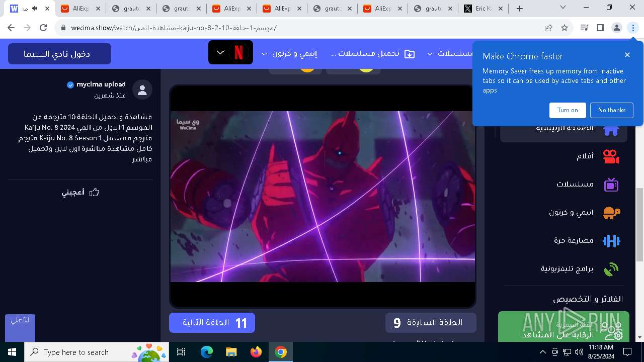Image resolution: width=644 pixels, height=362 pixels.
Task: Switch to the Eric X tab
Action: coord(483,9)
